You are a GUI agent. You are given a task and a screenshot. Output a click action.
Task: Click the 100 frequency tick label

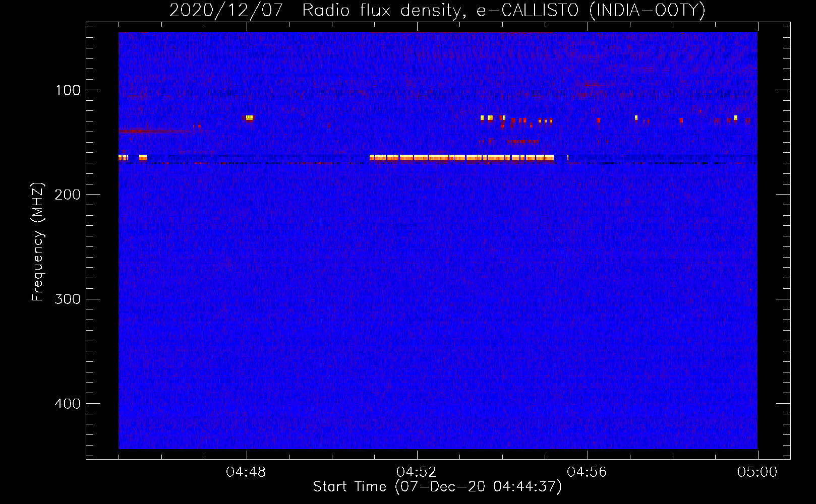pyautogui.click(x=68, y=90)
